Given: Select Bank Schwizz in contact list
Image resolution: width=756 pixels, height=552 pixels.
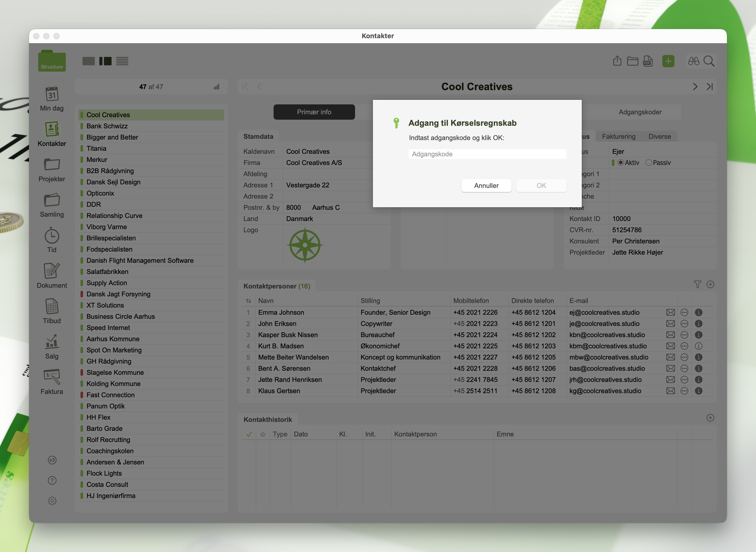Looking at the screenshot, I should (x=107, y=126).
